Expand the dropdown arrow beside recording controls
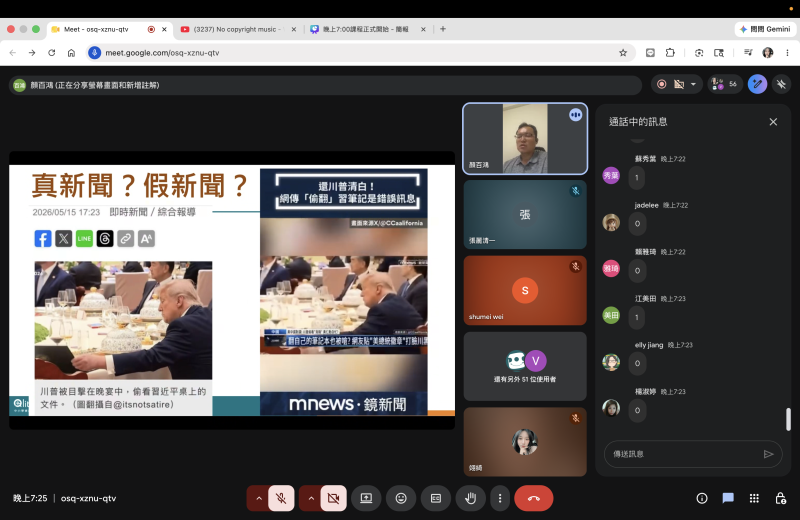Screen dimensions: 800x520 693,84
